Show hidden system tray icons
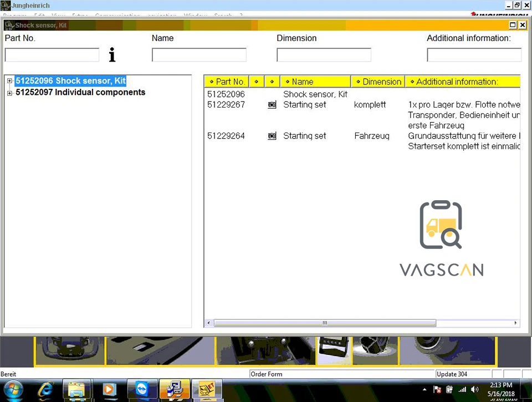This screenshot has width=532, height=402. click(x=424, y=389)
